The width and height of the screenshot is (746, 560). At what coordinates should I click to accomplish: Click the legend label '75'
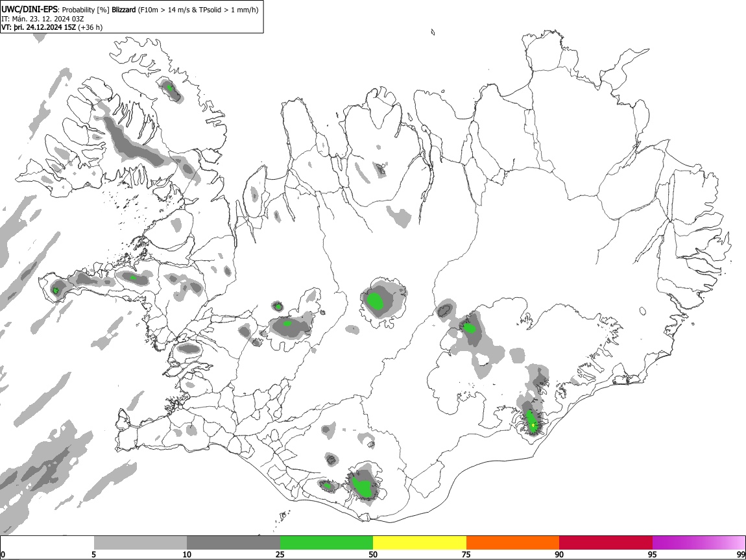pos(466,554)
